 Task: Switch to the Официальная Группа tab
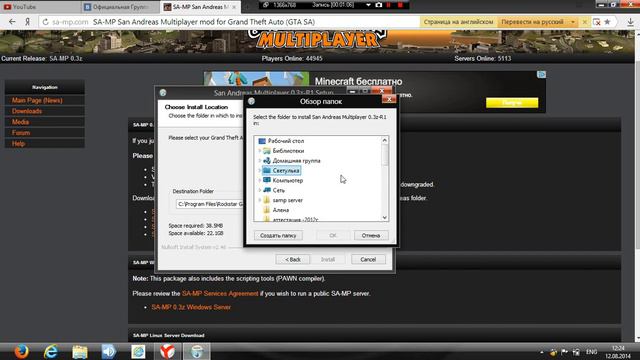(x=119, y=7)
